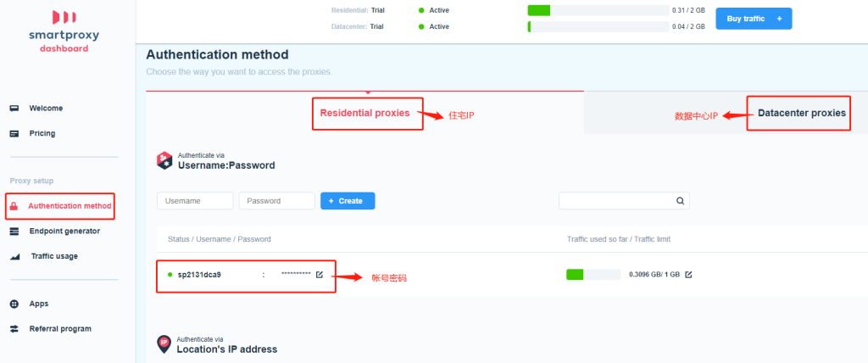Open the Welcome page
This screenshot has height=363, width=868.
(x=46, y=108)
